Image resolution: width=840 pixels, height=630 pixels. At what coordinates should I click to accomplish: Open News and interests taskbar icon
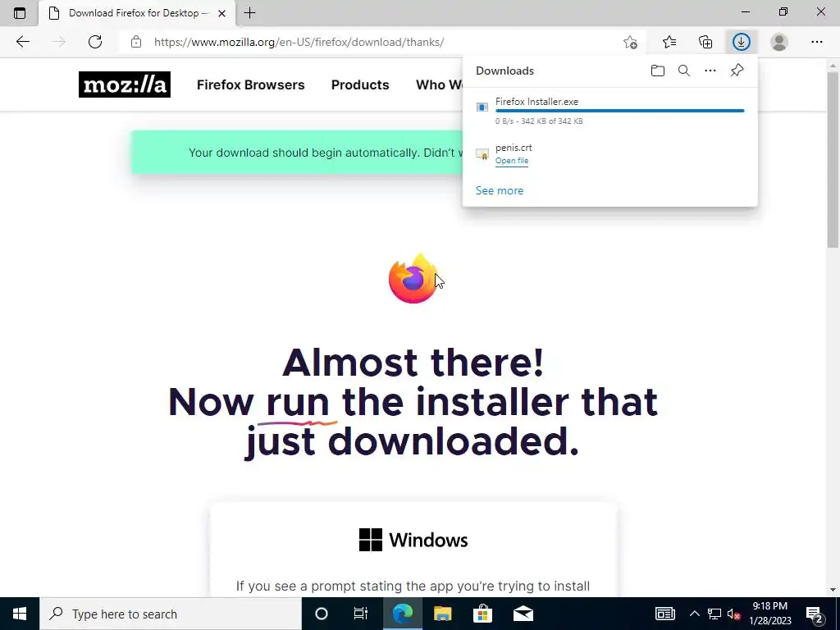[664, 614]
